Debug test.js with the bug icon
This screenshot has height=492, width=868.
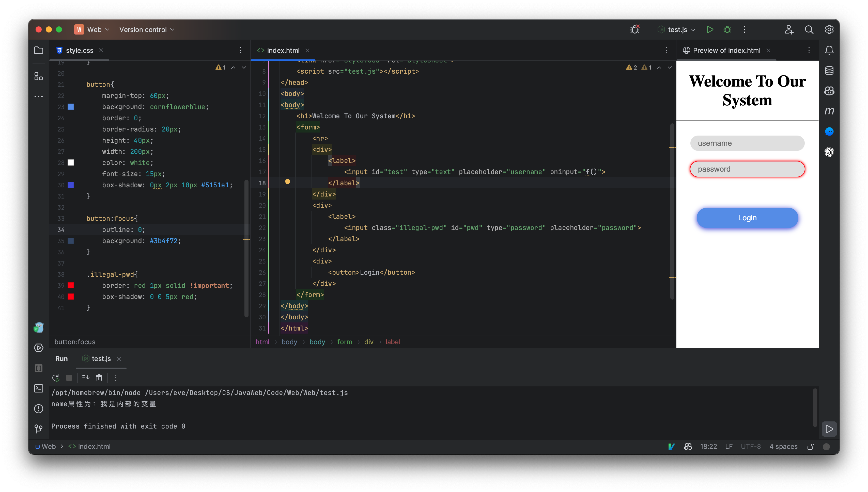pyautogui.click(x=727, y=30)
